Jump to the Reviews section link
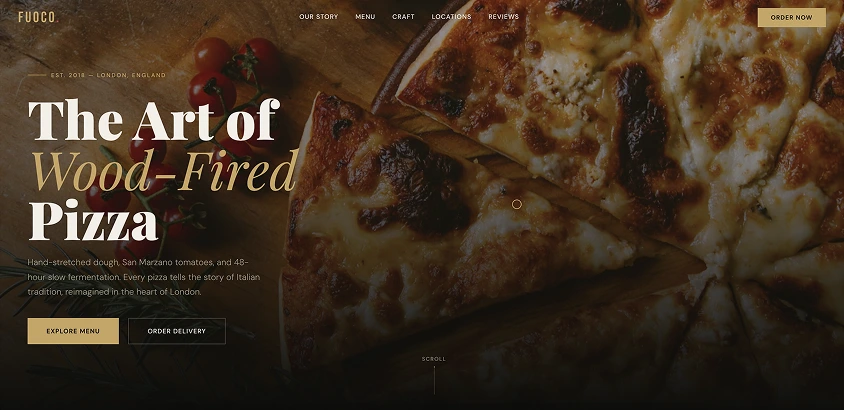 point(503,17)
